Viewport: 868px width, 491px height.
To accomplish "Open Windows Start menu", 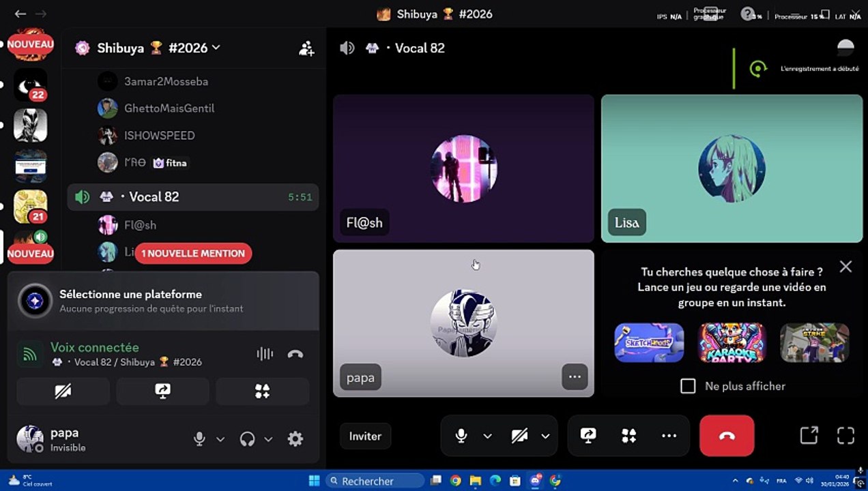I will (314, 481).
